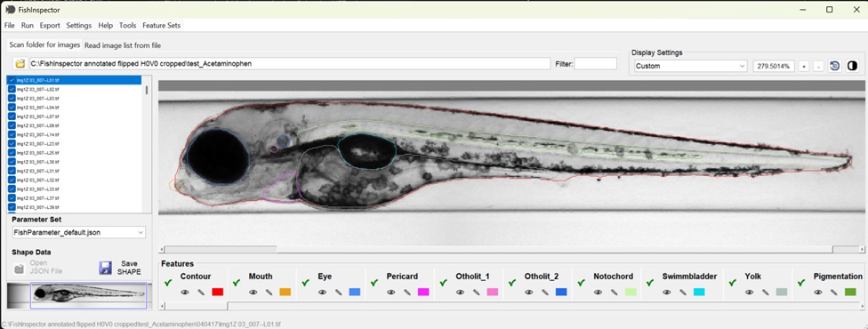The height and width of the screenshot is (329, 868).
Task: Click the zoom percentage field showing 279.5014%
Action: 774,66
